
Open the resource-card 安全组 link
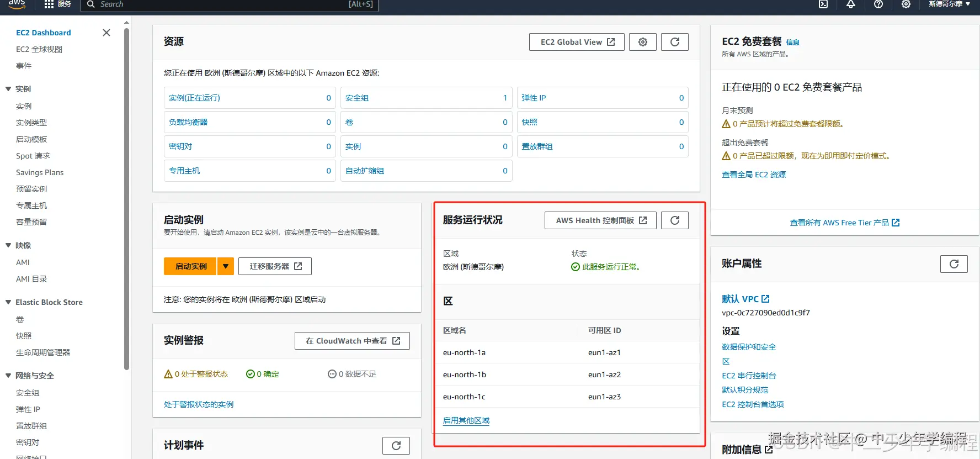pos(357,98)
